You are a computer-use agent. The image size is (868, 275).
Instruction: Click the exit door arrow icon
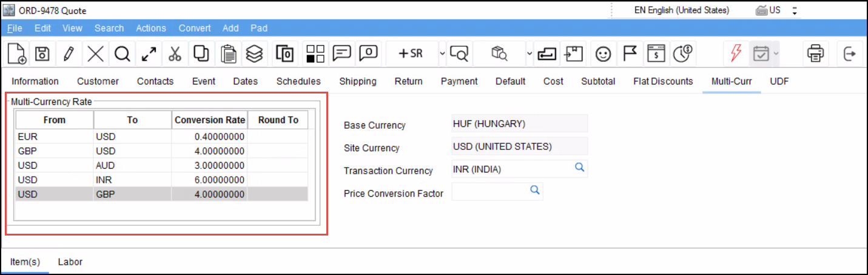tap(850, 54)
